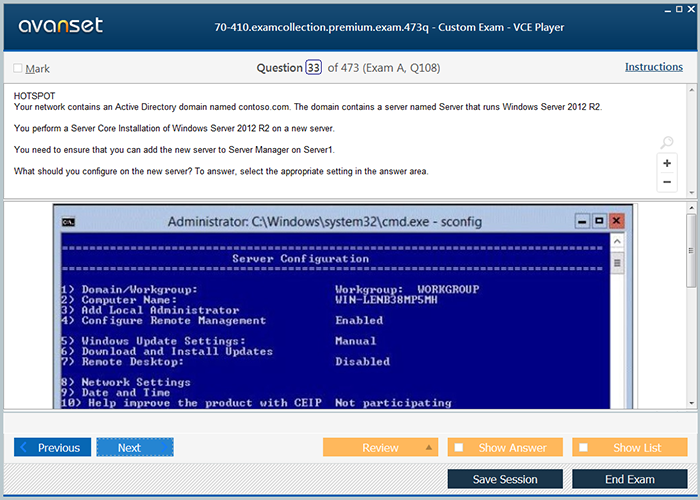
Task: Select option 5 Windows Update Settings
Action: [x=153, y=341]
